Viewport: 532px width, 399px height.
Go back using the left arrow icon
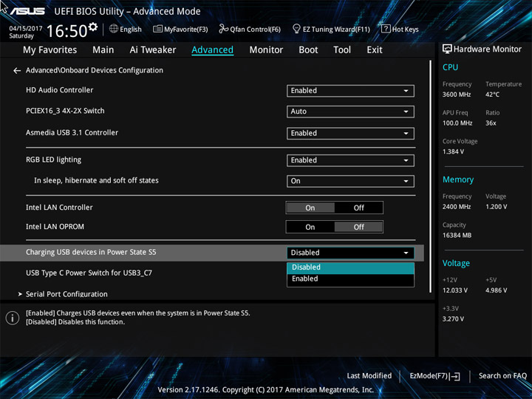click(16, 71)
